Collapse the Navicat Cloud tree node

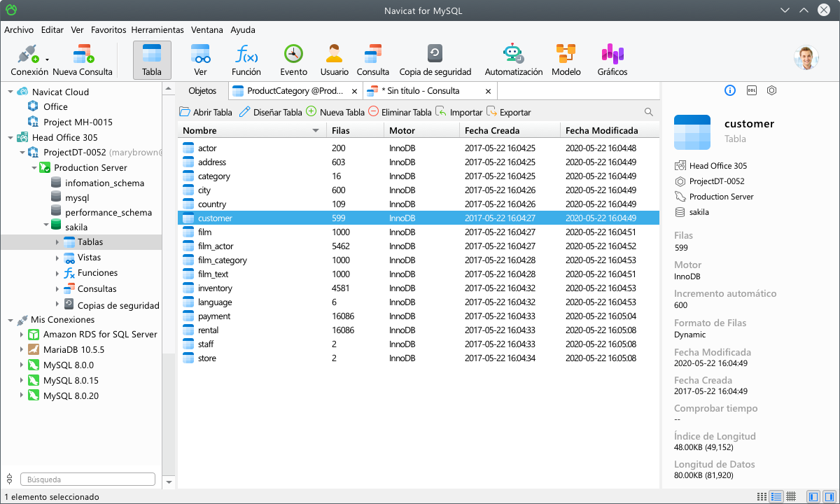pos(10,92)
